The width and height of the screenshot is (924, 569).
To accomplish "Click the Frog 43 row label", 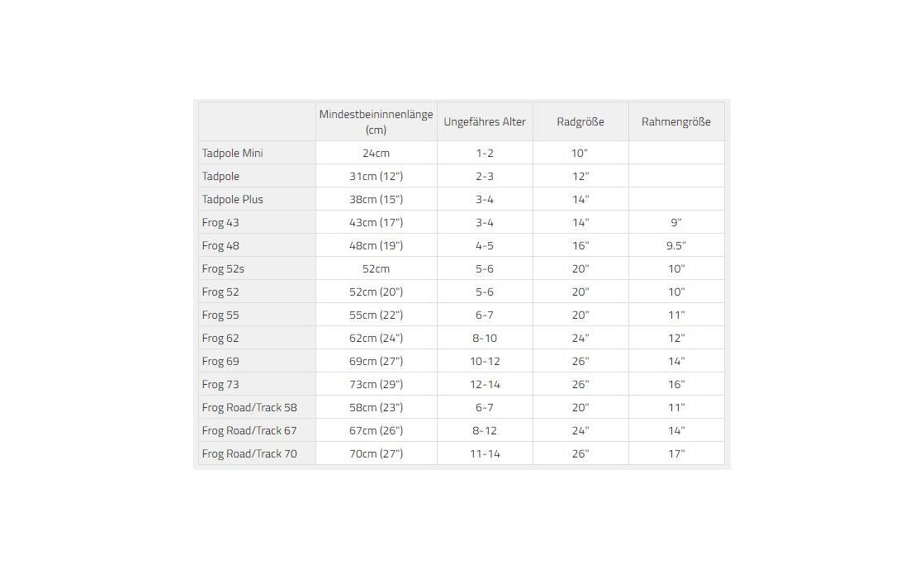I will [x=220, y=222].
